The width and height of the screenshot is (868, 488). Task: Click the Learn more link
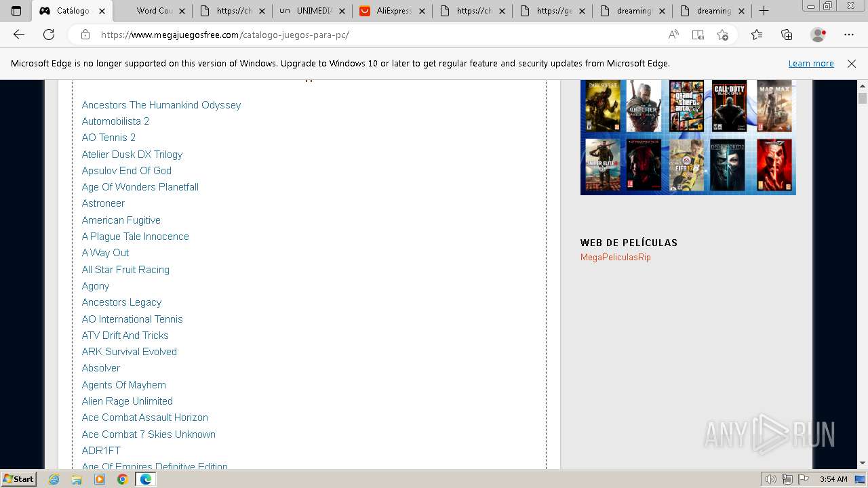pyautogui.click(x=811, y=64)
